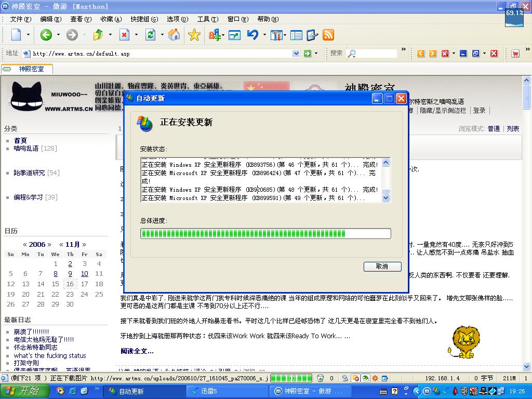Open dropdown arrow next to Up icon
532x399 pixels.
[110, 35]
